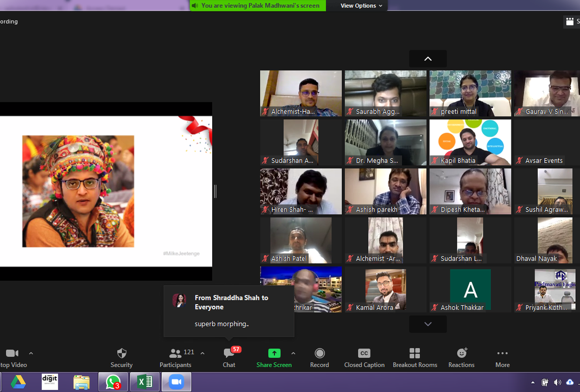The image size is (580, 392).
Task: Click the chat notification from Shraddha Shah
Action: 229,312
